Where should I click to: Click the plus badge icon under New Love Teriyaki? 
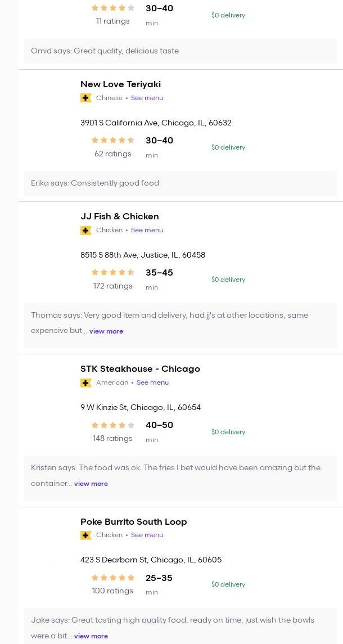[x=85, y=98]
